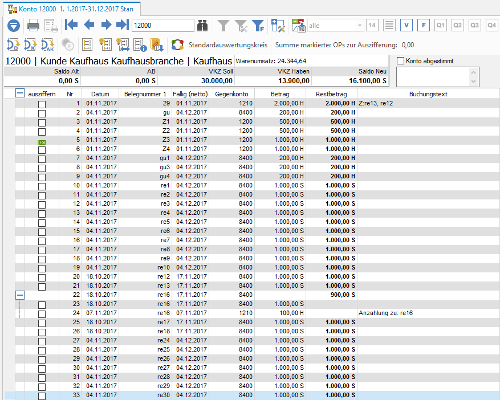This screenshot has height=400, width=500.
Task: Click the binoculars search icon
Action: coord(202,25)
